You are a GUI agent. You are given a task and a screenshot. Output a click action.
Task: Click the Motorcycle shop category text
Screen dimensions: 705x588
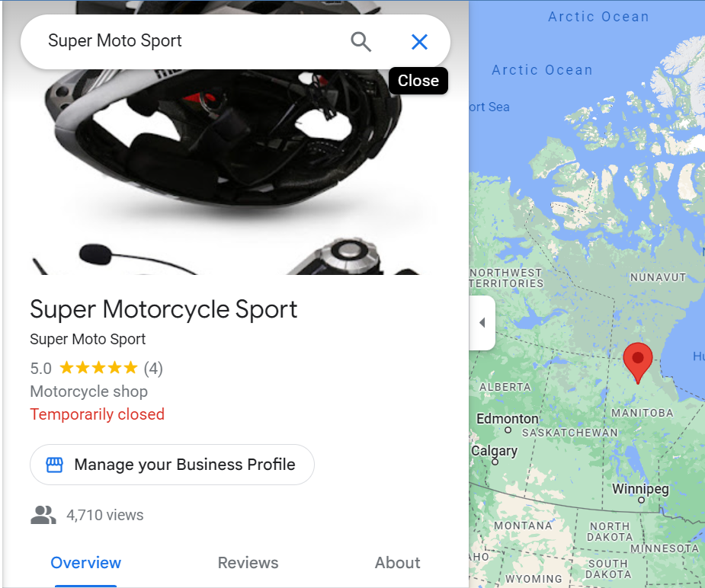pos(88,391)
